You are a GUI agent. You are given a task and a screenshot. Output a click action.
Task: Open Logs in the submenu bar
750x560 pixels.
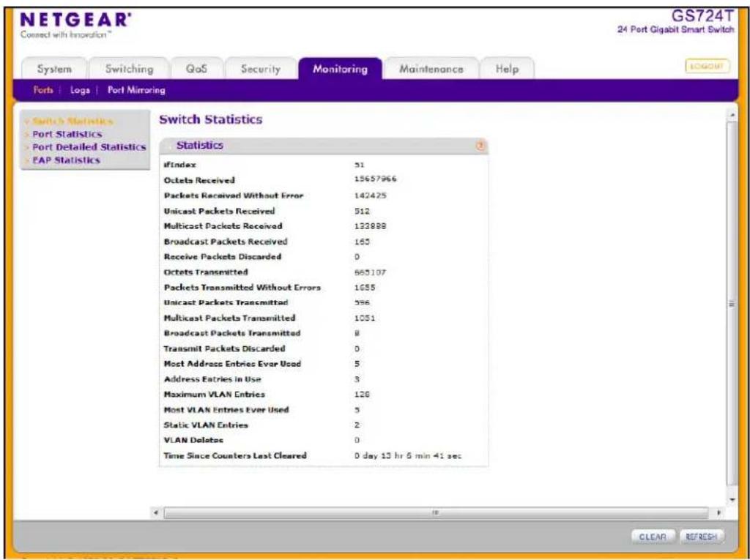(x=80, y=90)
